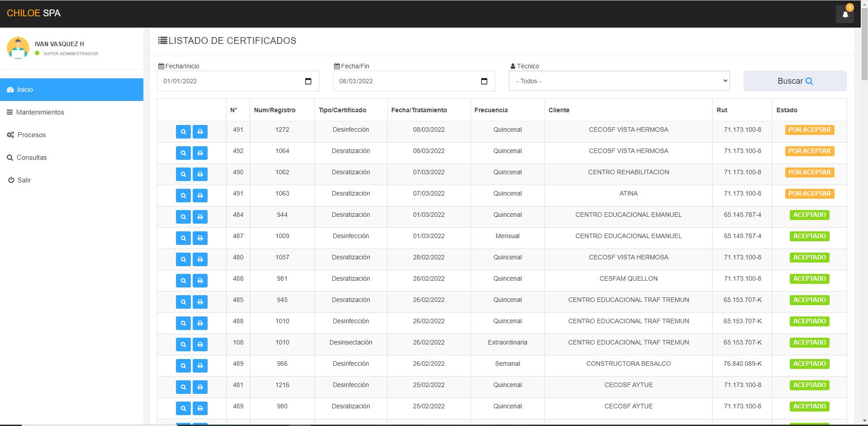View certificate 1272 with magnifier icon
The height and width of the screenshot is (426, 868).
click(x=183, y=132)
